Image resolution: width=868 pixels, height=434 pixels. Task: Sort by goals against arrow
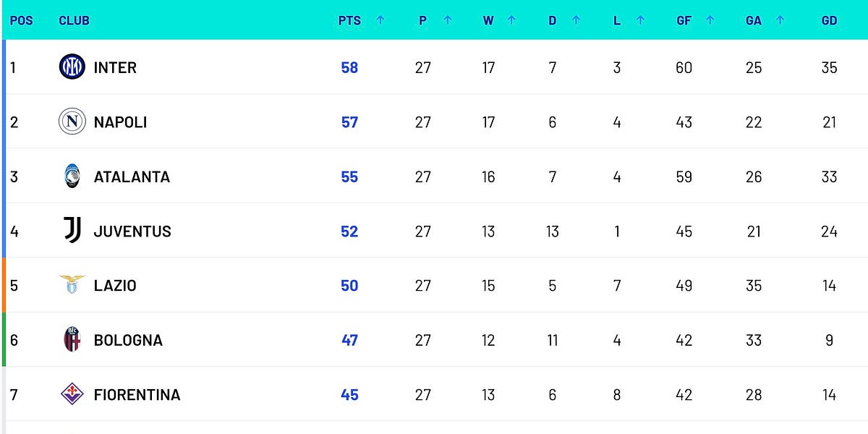click(780, 20)
